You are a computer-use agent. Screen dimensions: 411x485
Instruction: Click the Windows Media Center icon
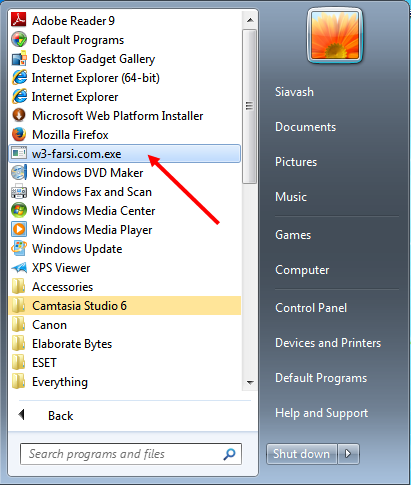coord(19,210)
